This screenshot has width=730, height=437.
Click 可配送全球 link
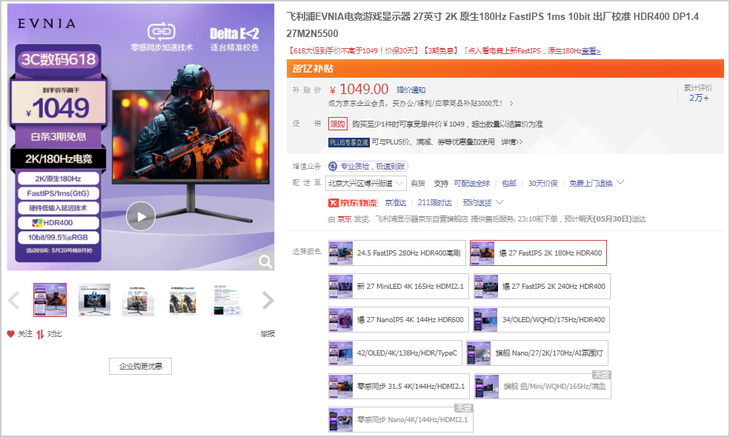(x=472, y=183)
